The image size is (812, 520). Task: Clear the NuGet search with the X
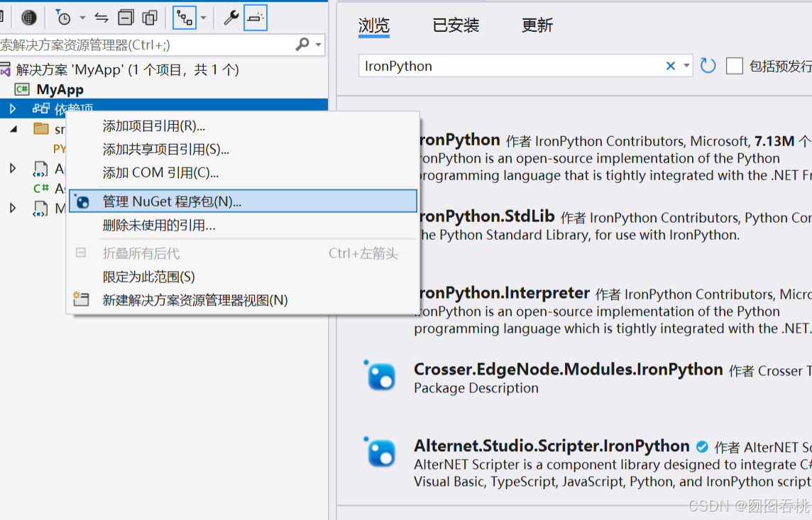tap(670, 66)
